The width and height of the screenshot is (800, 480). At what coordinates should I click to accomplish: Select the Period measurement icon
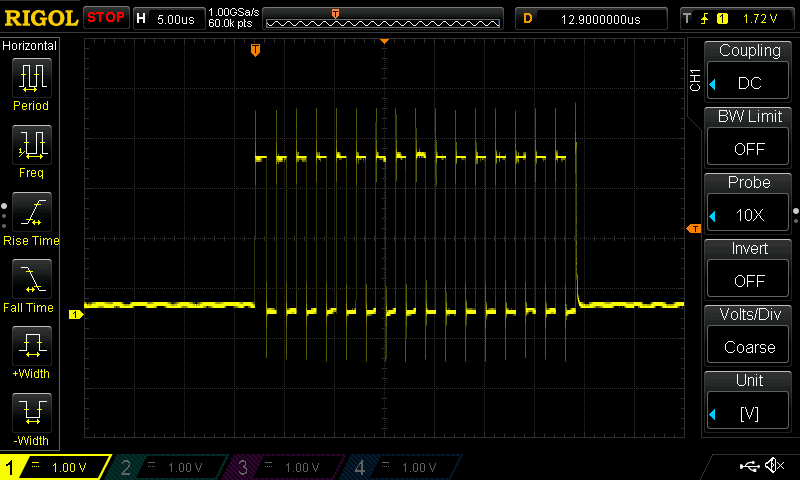pos(32,78)
